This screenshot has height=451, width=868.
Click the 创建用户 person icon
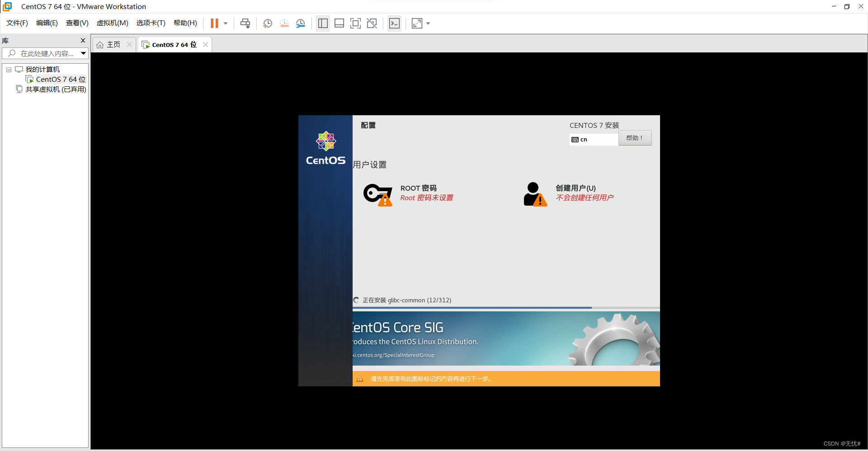[x=535, y=194]
